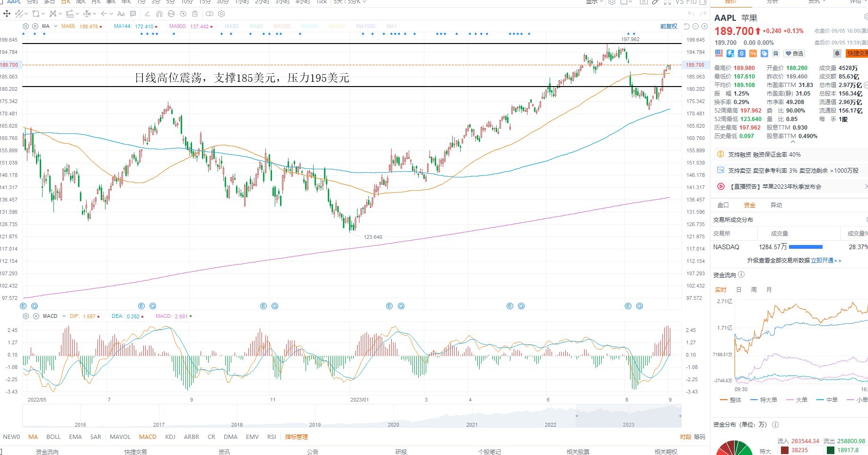This screenshot has height=455, width=868.
Task: Close the MACD indicator panel
Action: coord(36,316)
